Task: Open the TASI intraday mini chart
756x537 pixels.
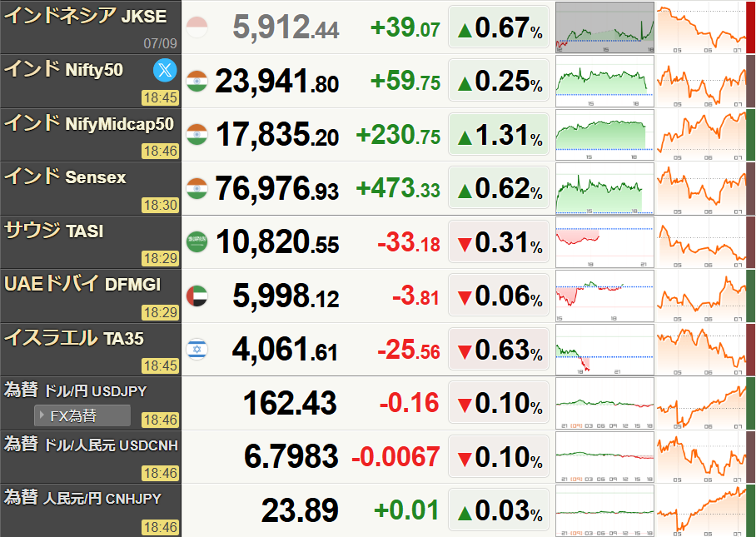Action: (x=604, y=242)
